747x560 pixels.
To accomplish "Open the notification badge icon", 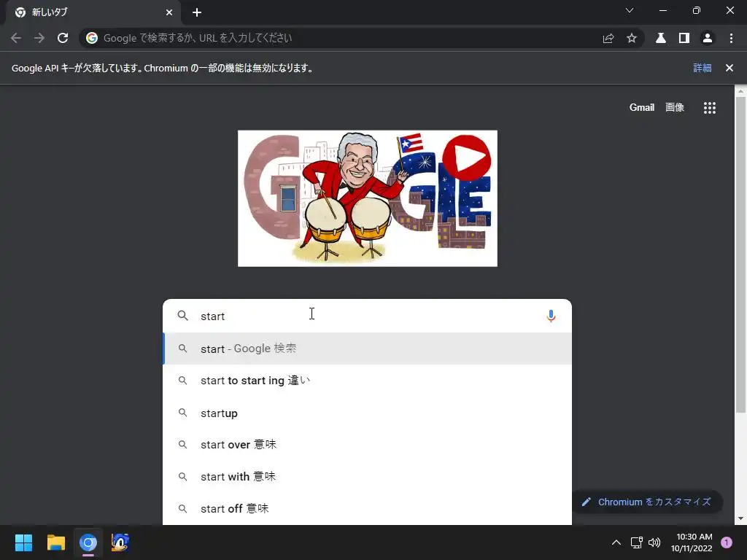I will pyautogui.click(x=727, y=542).
